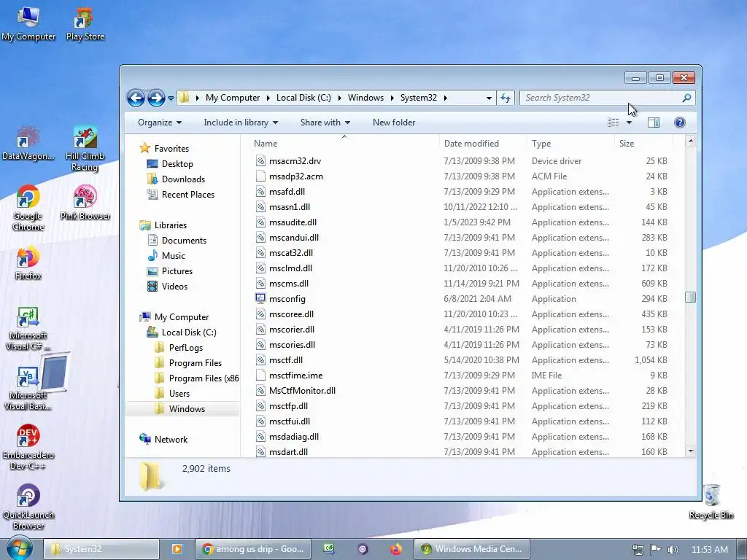Click the file list scrollbar thumb
The image size is (747, 560).
tap(690, 297)
